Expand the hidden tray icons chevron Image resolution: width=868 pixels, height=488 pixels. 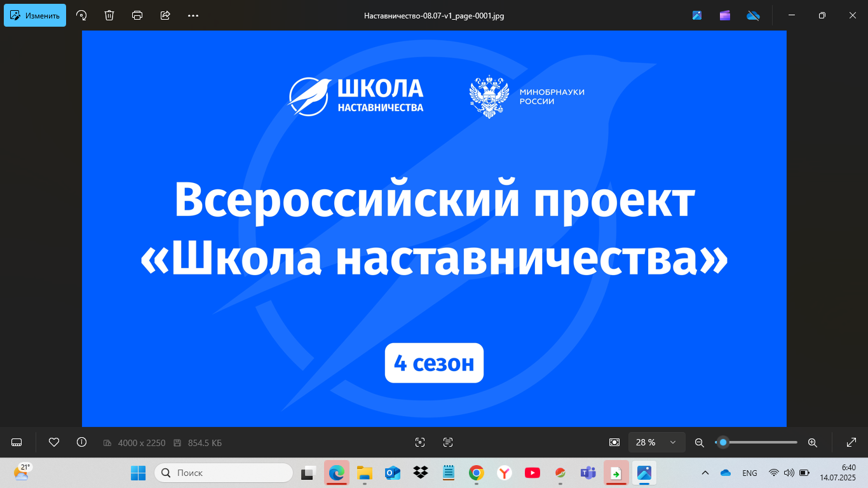[705, 473]
